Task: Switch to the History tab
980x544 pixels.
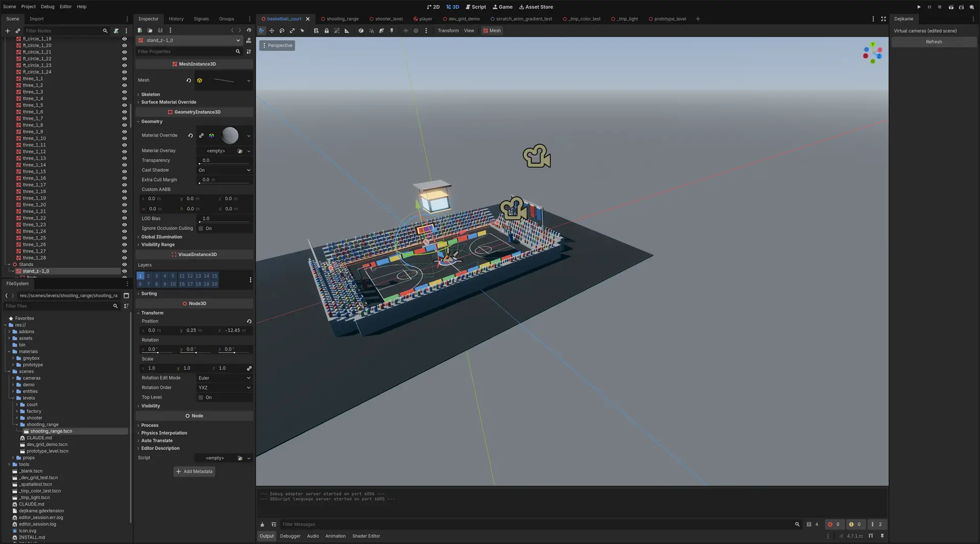Action: 176,19
